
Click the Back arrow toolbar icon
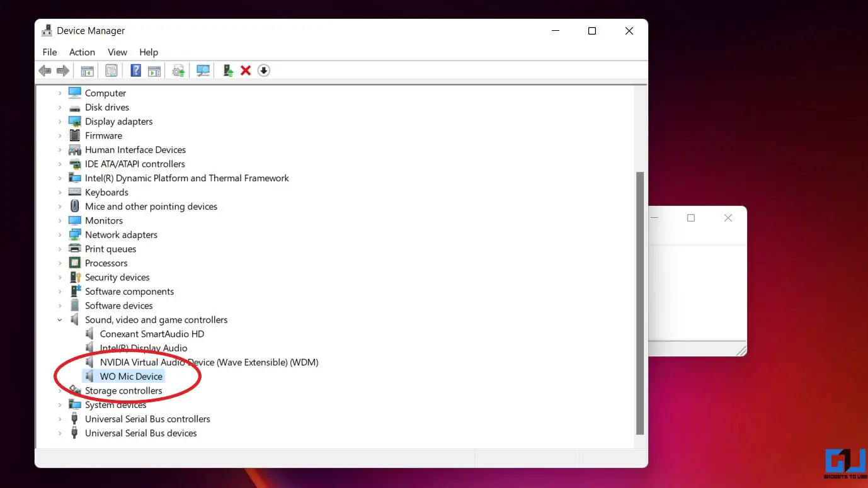(45, 71)
